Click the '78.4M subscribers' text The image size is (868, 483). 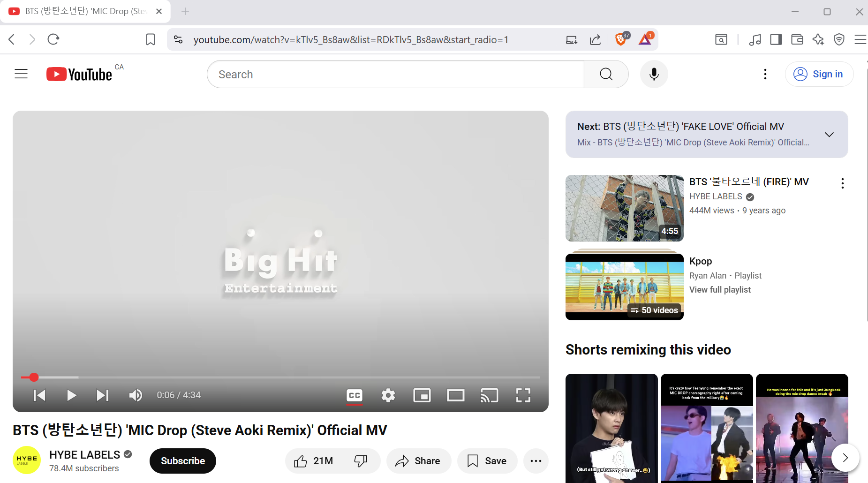tap(84, 468)
